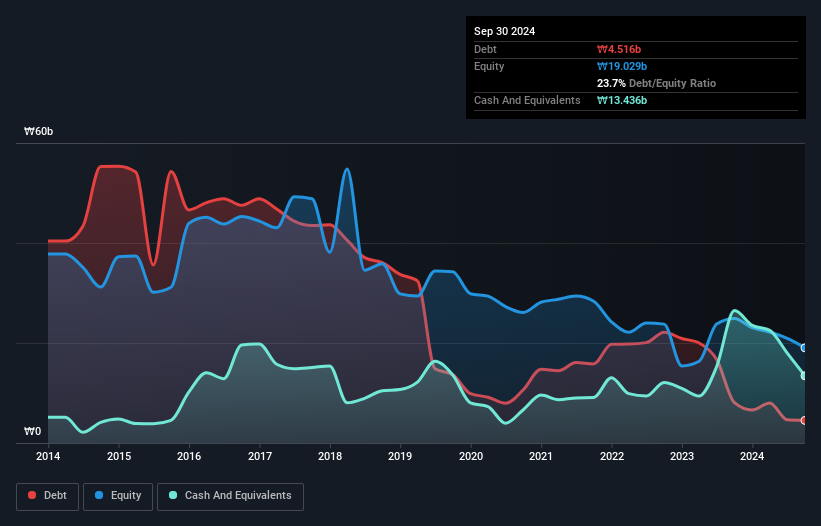821x526 pixels.
Task: Click the 2015 x-axis label
Action: pyautogui.click(x=119, y=456)
